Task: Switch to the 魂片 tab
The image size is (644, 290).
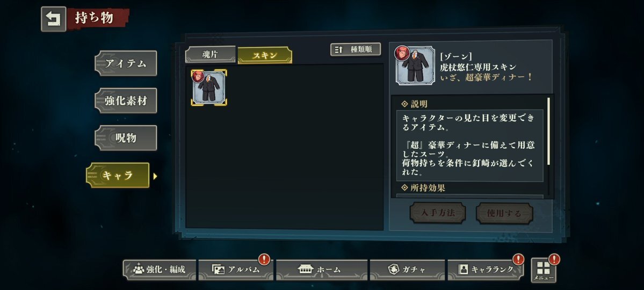Action: click(211, 55)
